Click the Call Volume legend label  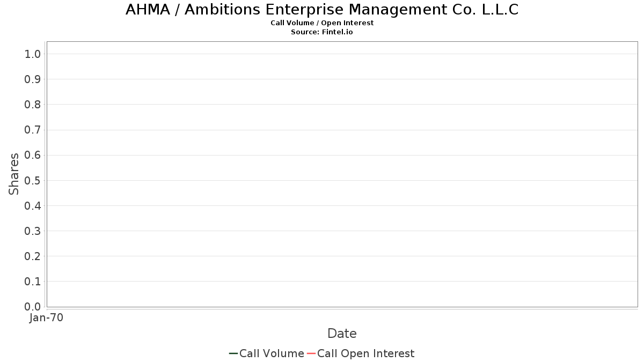point(272,353)
